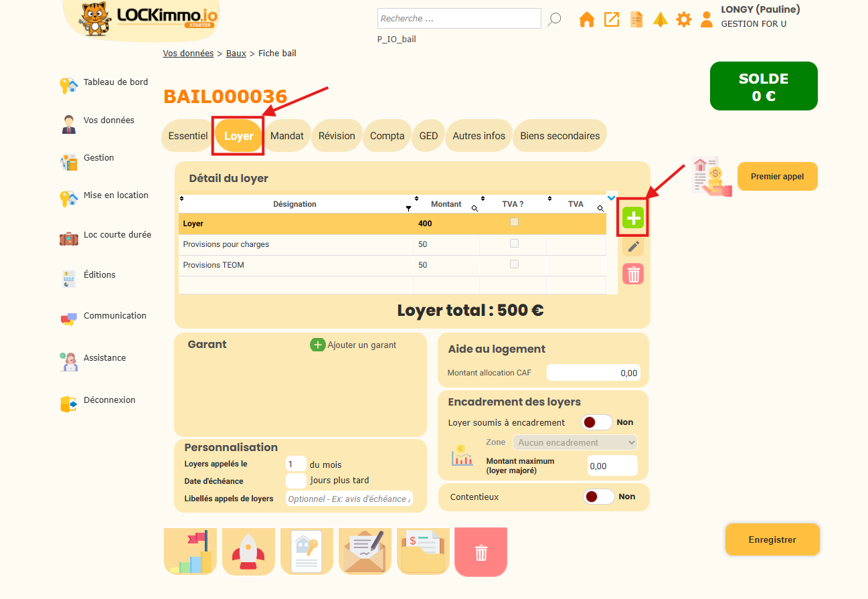Click the search magnifier icon

pyautogui.click(x=554, y=19)
